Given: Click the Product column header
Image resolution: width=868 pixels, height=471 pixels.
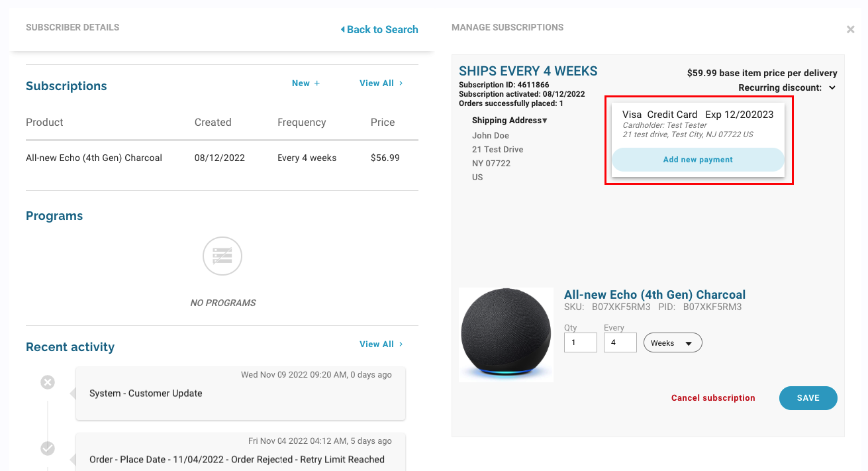Looking at the screenshot, I should pos(44,123).
